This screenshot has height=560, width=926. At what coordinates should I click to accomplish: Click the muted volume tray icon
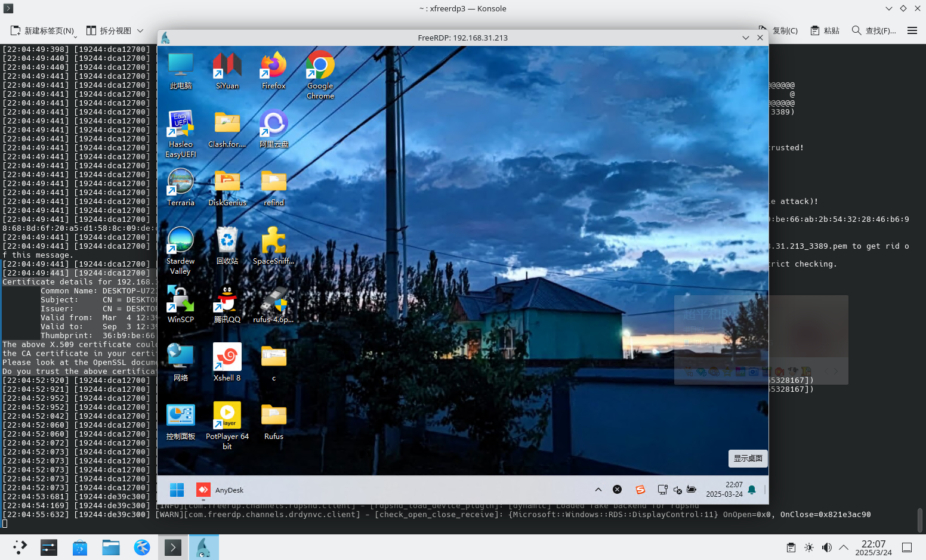coord(677,490)
